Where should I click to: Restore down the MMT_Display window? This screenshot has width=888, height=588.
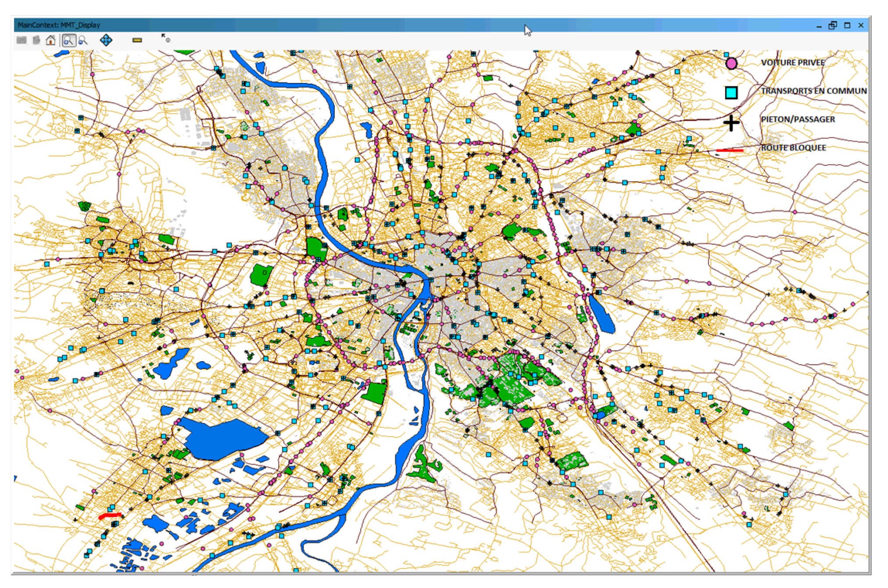832,25
